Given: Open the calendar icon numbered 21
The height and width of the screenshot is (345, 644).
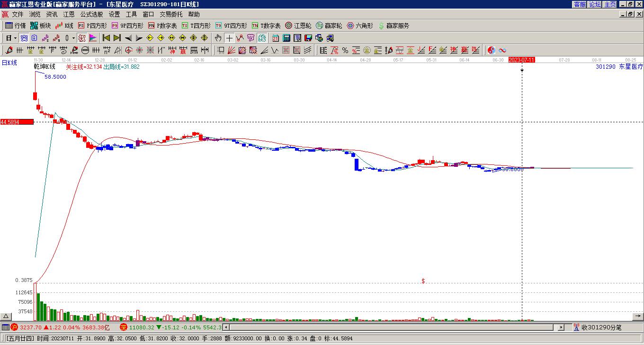Looking at the screenshot, I should click(276, 38).
